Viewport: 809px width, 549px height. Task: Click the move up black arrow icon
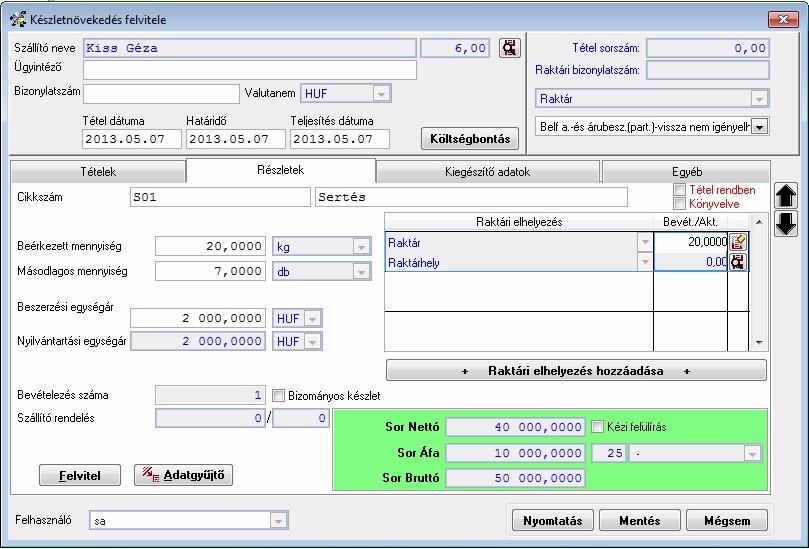(785, 196)
